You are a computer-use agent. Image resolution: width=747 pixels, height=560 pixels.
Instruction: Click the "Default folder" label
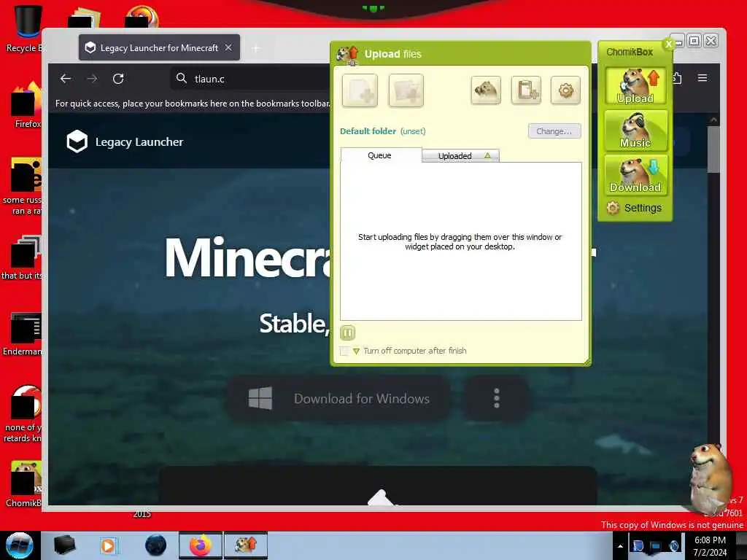click(368, 131)
